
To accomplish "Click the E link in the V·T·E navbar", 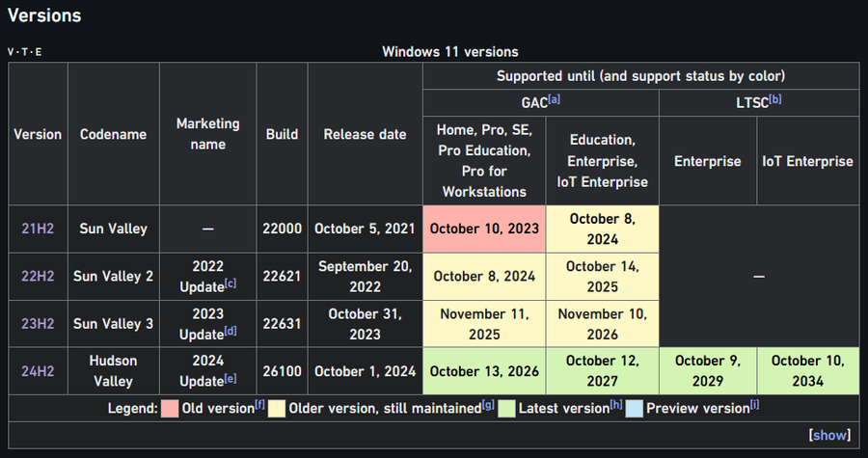I will [38, 52].
